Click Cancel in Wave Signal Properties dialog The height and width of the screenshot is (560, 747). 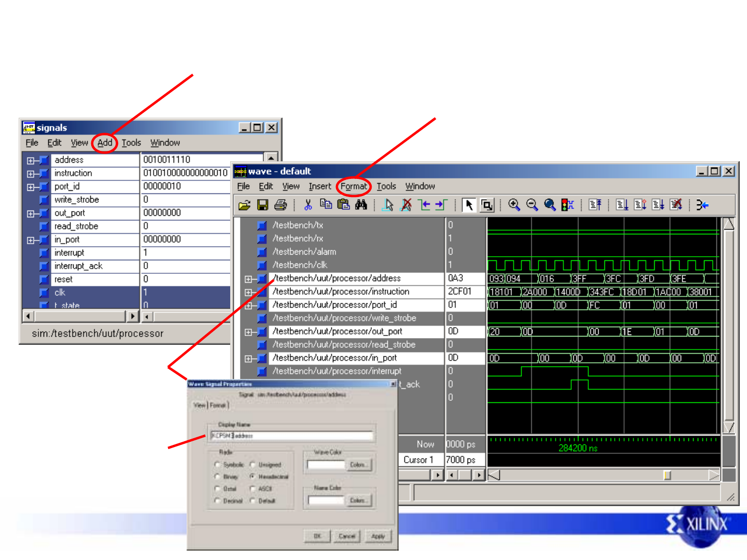click(347, 536)
